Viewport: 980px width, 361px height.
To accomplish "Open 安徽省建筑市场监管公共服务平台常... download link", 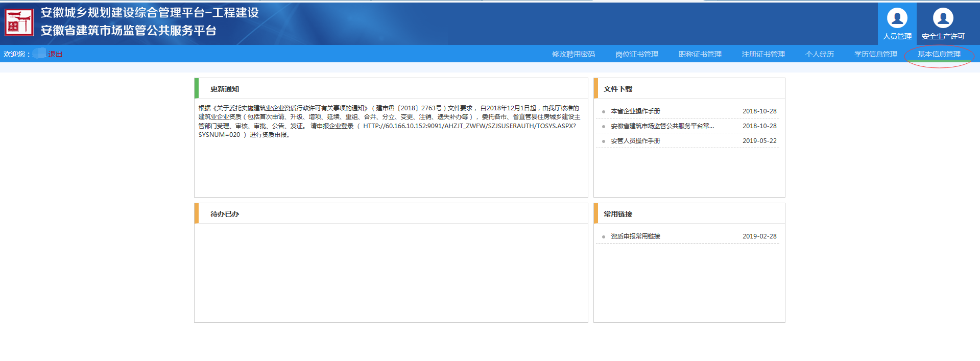I will pyautogui.click(x=662, y=126).
